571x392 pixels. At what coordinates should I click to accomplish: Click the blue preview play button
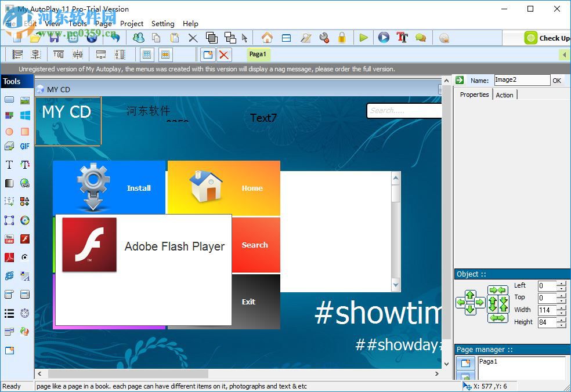pos(384,38)
